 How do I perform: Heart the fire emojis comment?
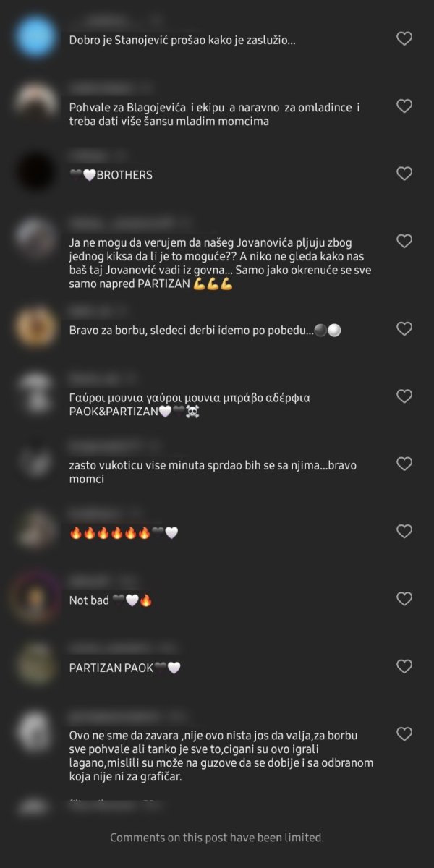[404, 531]
